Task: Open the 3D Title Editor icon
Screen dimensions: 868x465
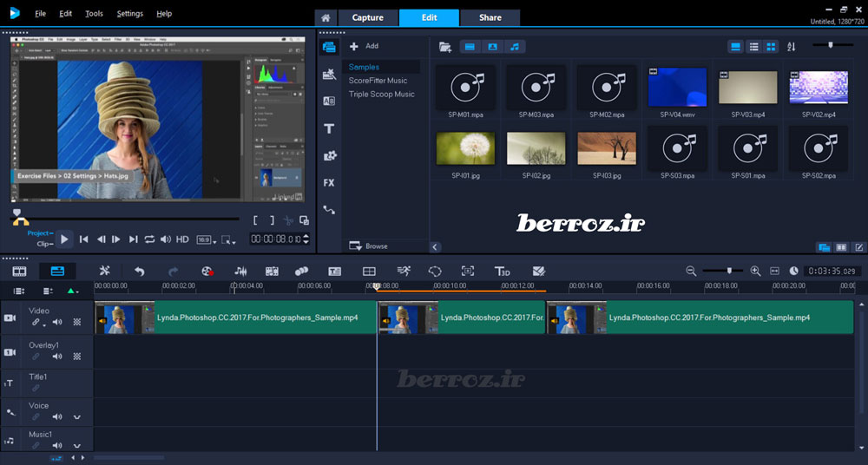Action: 502,272
